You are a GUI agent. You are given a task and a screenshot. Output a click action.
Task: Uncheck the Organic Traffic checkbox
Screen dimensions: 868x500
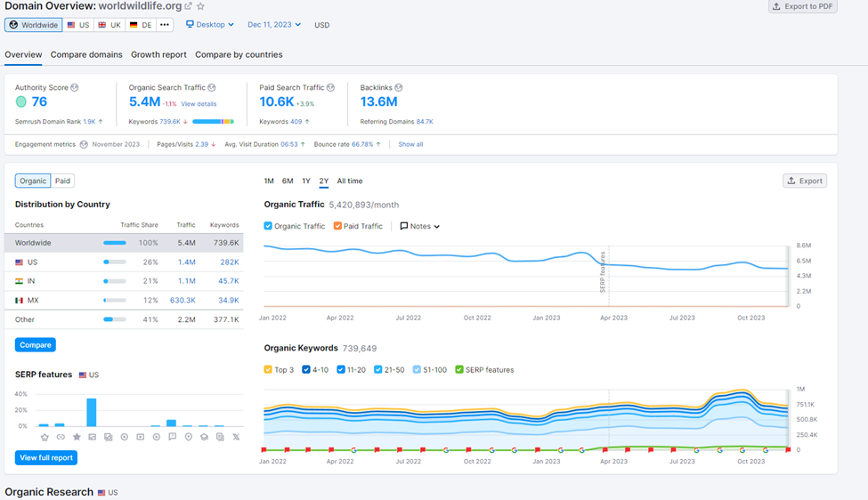coord(269,226)
